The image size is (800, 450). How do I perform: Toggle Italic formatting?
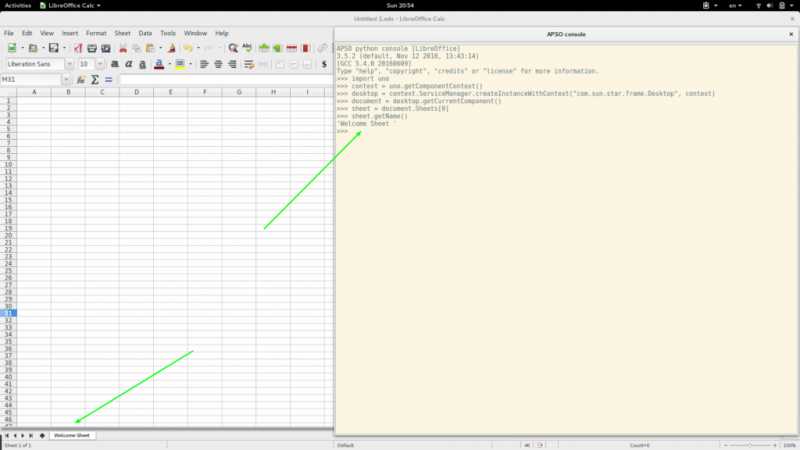tap(129, 64)
